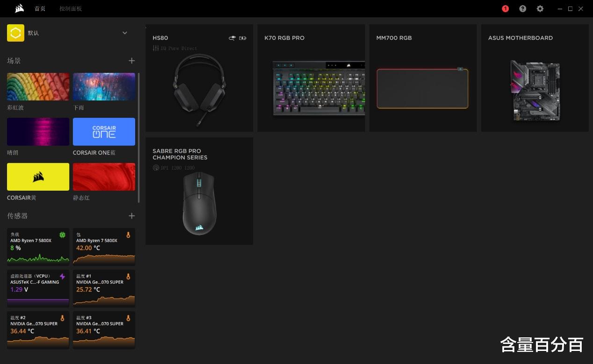Select the 晴朗 scene thumbnail
Image resolution: width=593 pixels, height=364 pixels.
(38, 132)
